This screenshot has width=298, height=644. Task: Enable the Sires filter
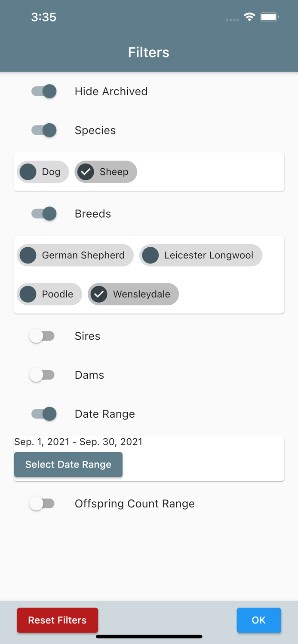click(x=43, y=336)
